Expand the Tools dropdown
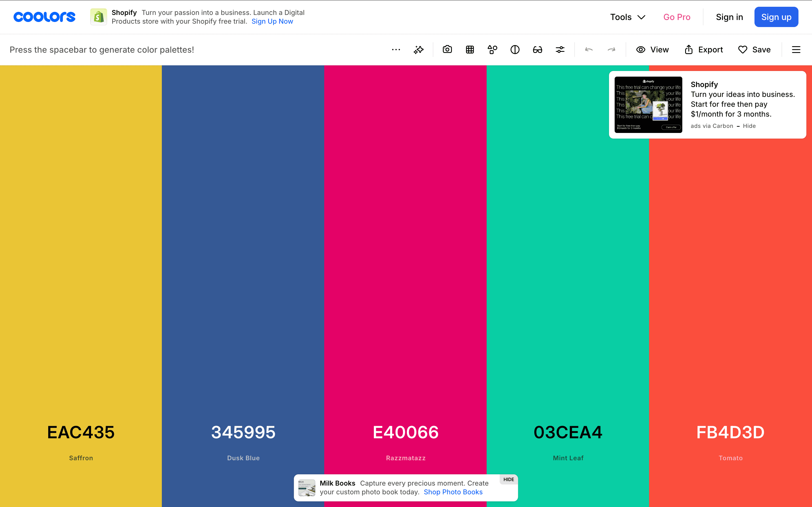The image size is (812, 507). pyautogui.click(x=627, y=17)
